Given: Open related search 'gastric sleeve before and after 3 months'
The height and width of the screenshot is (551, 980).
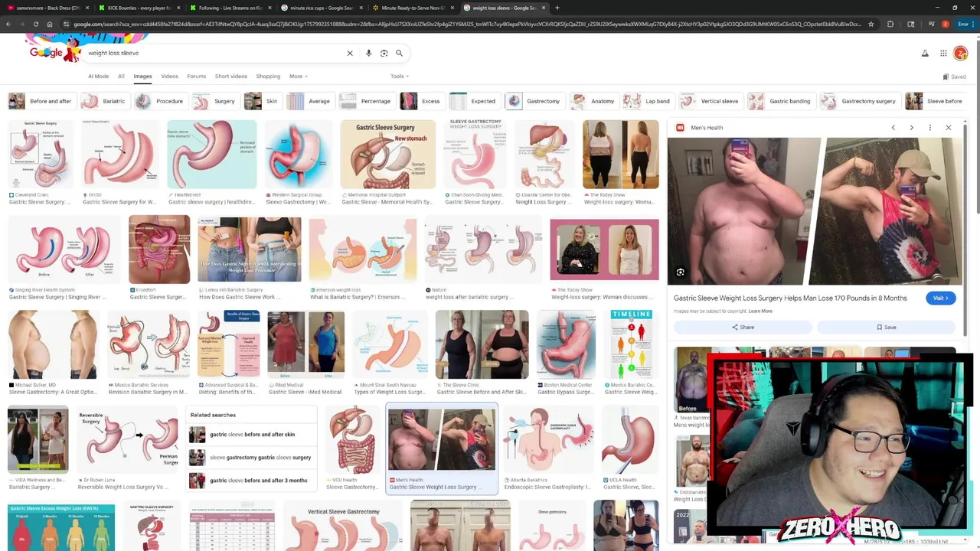Looking at the screenshot, I should coord(252,481).
